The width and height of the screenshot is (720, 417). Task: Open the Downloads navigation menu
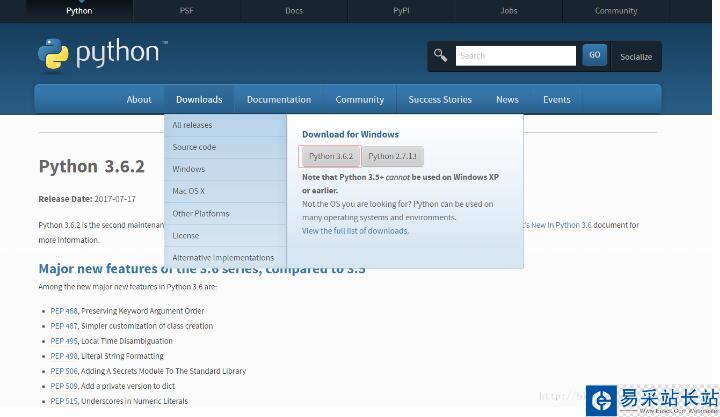coord(199,100)
